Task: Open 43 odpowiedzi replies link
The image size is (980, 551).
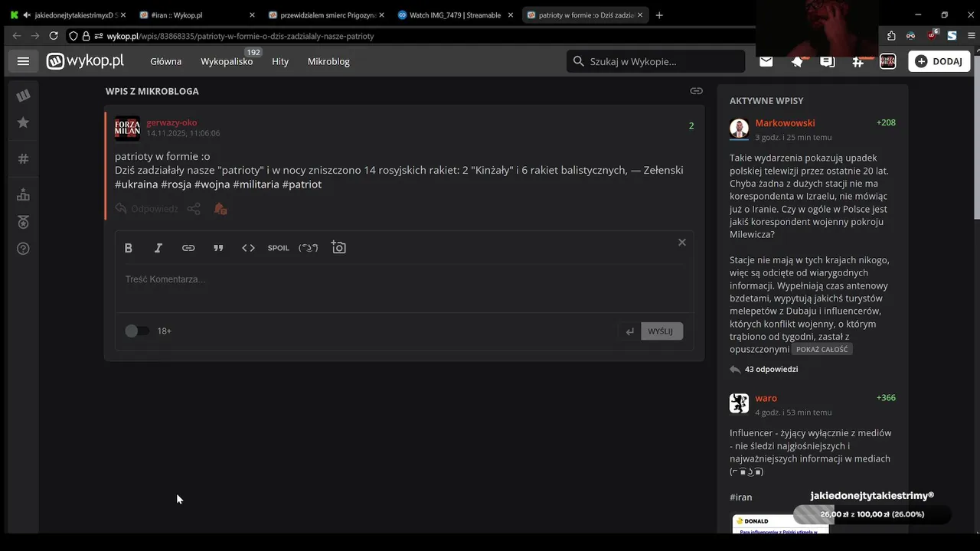Action: [x=771, y=369]
